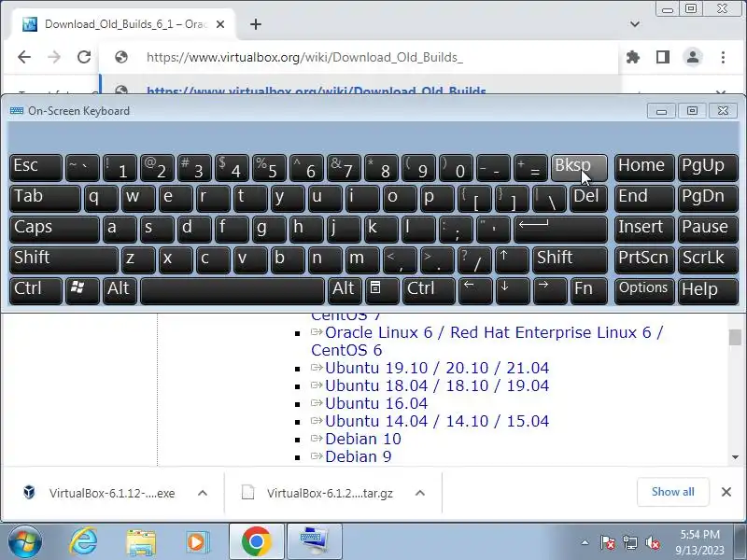Open the Chrome profile avatar
This screenshot has width=747, height=560.
693,57
